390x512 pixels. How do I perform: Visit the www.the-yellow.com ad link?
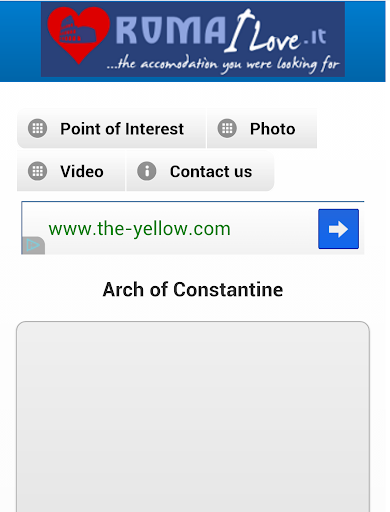click(x=140, y=229)
